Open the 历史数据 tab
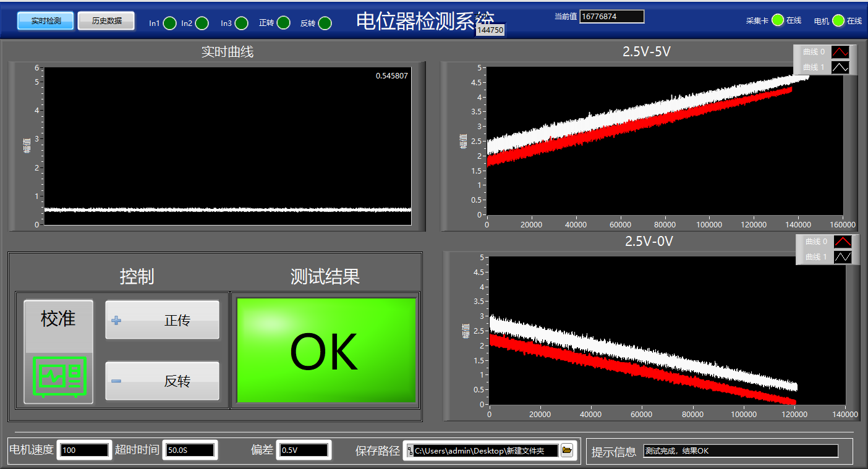 click(x=106, y=20)
